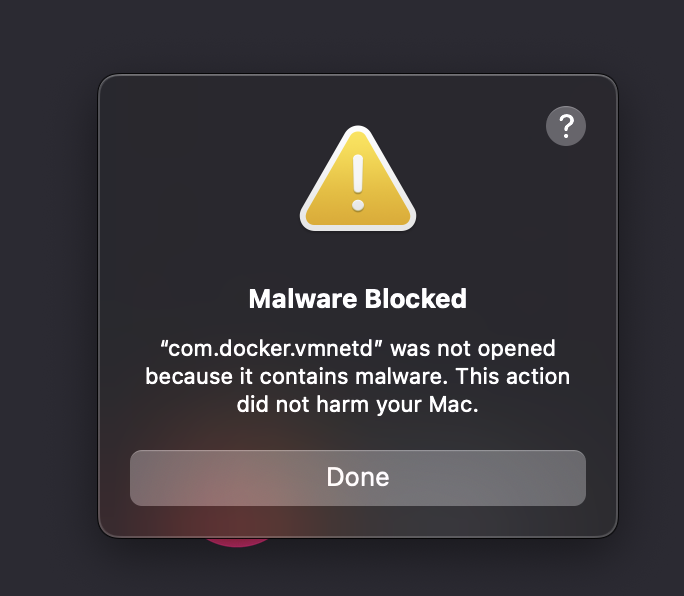Click the yellow warning triangle icon
The width and height of the screenshot is (684, 596).
click(358, 182)
